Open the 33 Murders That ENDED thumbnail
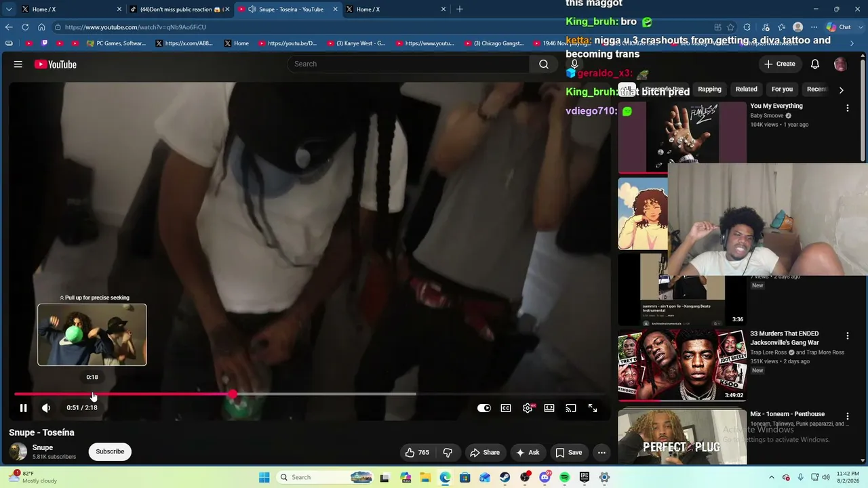Viewport: 868px width, 488px height. point(682,365)
